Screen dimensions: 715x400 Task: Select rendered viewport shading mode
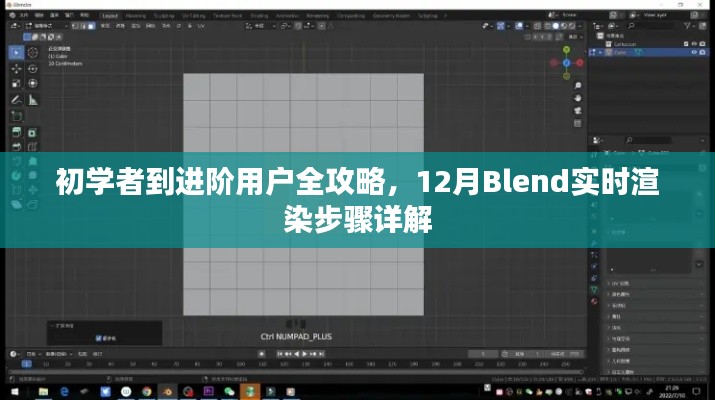pyautogui.click(x=572, y=26)
